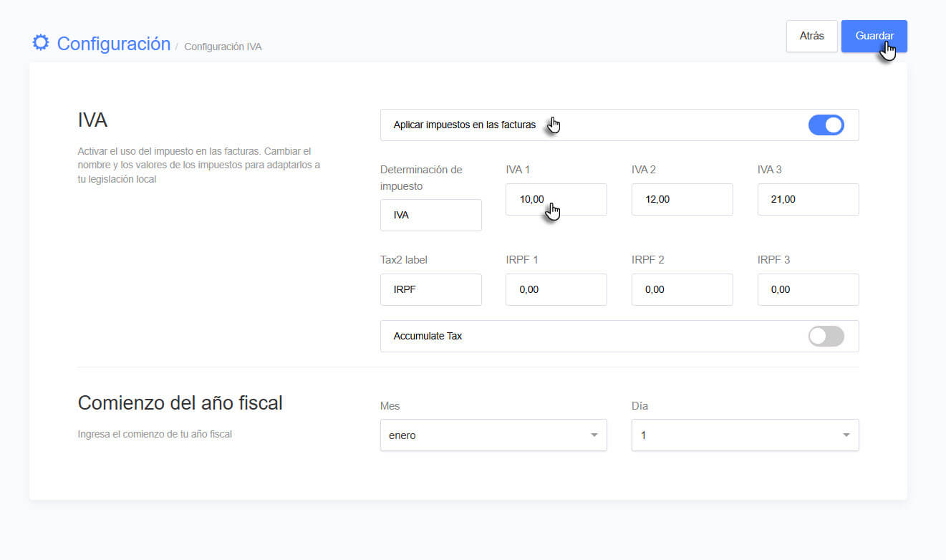946x560 pixels.
Task: Open the Mes dropdown showing enero
Action: 493,435
